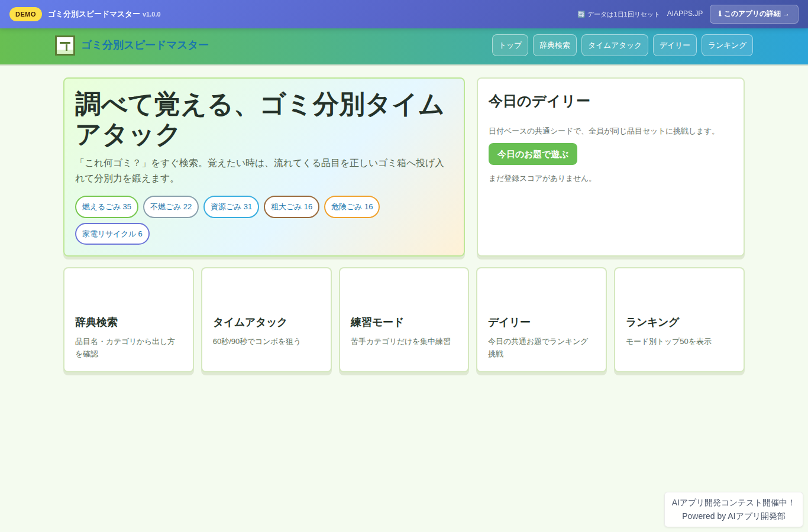
Task: Open the デイリー nav tab
Action: (675, 46)
